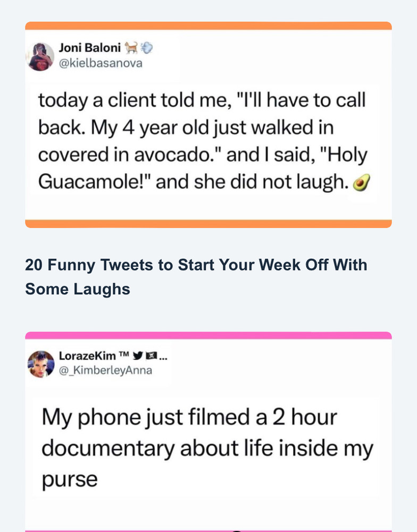Viewport: 417px width, 532px height.
Task: Click the cat emoji beside Joni Baloni
Action: pos(131,49)
